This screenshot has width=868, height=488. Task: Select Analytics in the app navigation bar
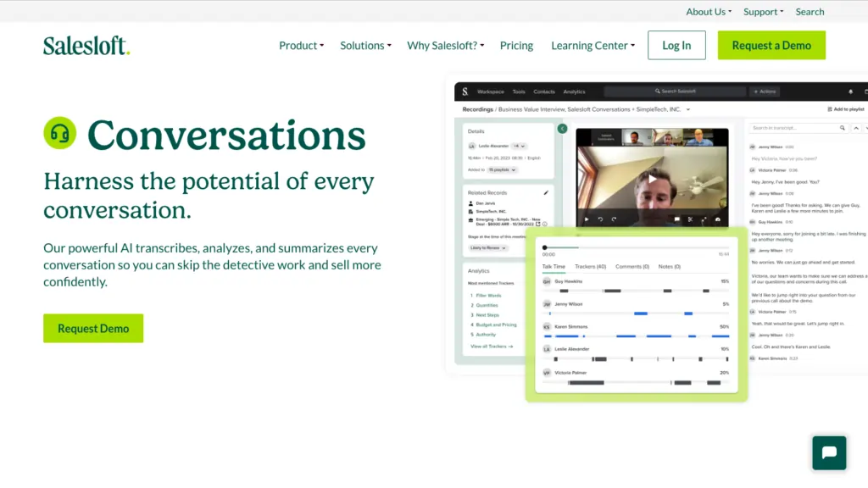point(574,91)
